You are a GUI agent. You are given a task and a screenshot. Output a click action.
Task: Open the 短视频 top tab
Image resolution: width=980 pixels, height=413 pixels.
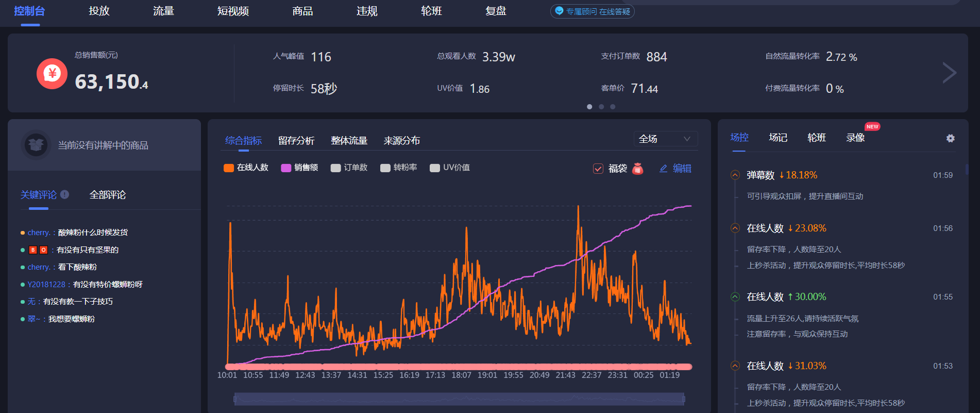pyautogui.click(x=233, y=11)
